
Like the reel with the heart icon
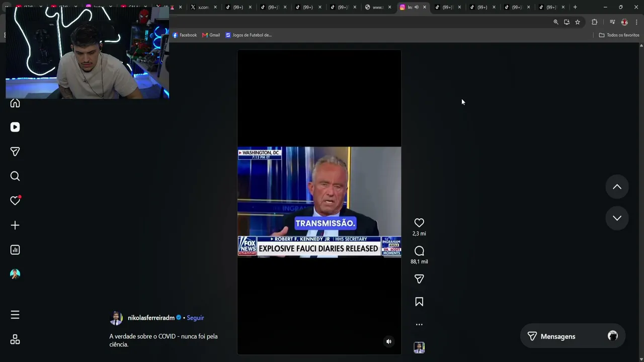(419, 223)
